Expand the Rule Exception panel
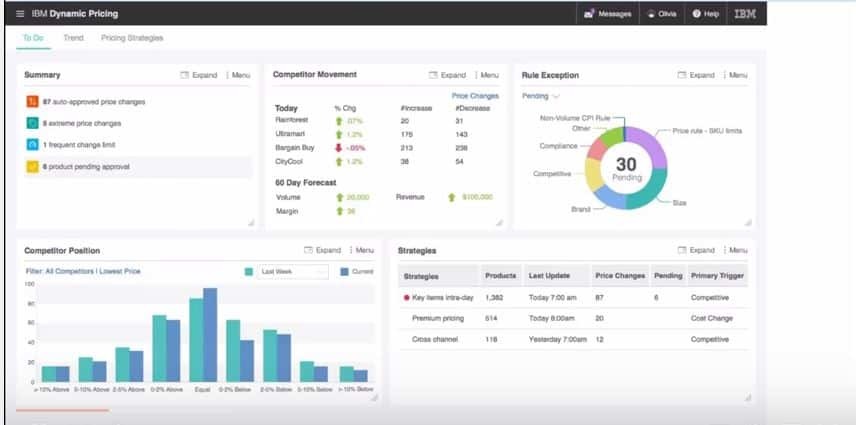The image size is (856, 425). pos(696,75)
